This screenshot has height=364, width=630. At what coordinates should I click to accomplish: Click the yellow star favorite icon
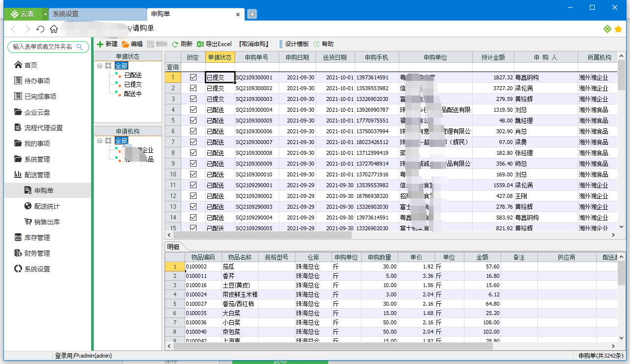point(618,29)
